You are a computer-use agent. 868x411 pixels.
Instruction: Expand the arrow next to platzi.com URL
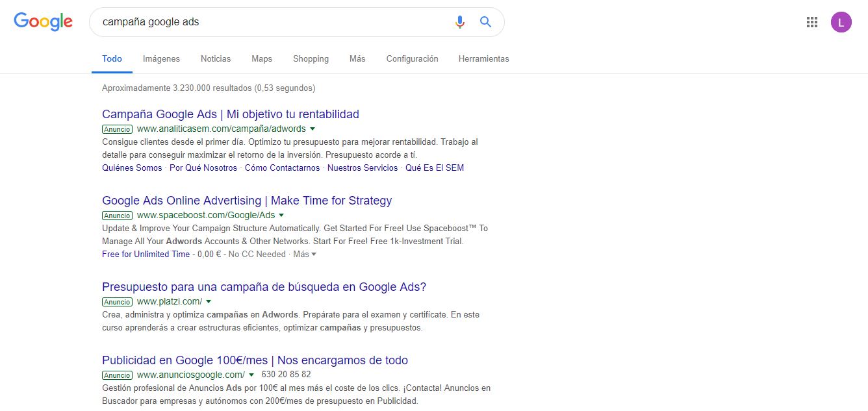209,301
